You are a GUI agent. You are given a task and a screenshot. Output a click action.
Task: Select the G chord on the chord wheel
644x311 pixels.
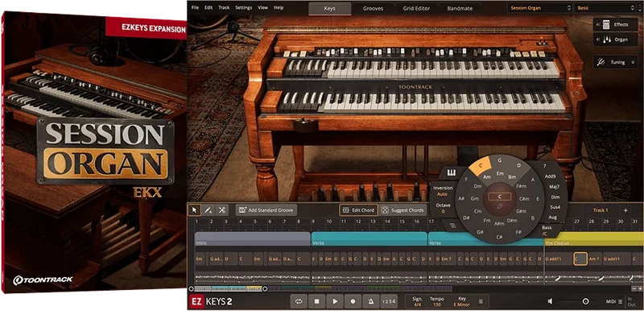(x=500, y=160)
